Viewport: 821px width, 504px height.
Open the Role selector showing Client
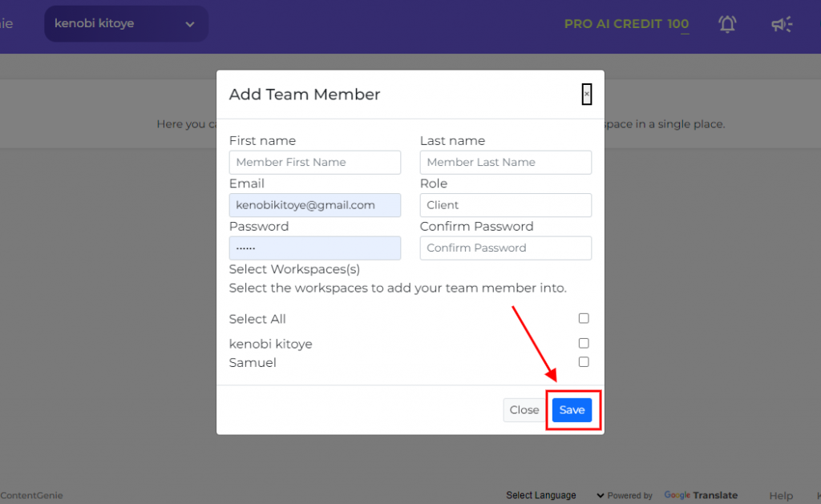click(x=505, y=205)
